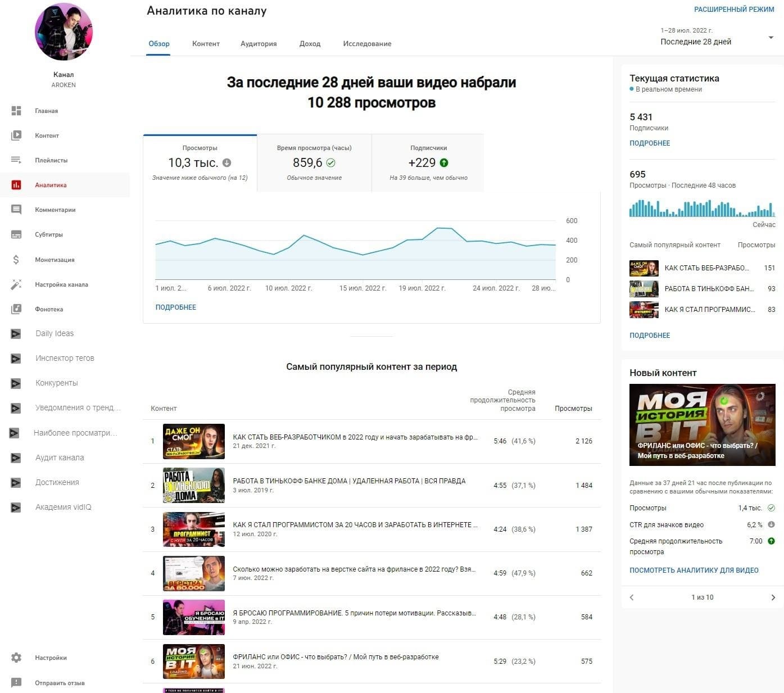The image size is (784, 693).
Task: Open thumbnail of КАК СТАТЬ ВЕБ-РАЗРАБОТЧИКОМ video in table
Action: coord(194,441)
